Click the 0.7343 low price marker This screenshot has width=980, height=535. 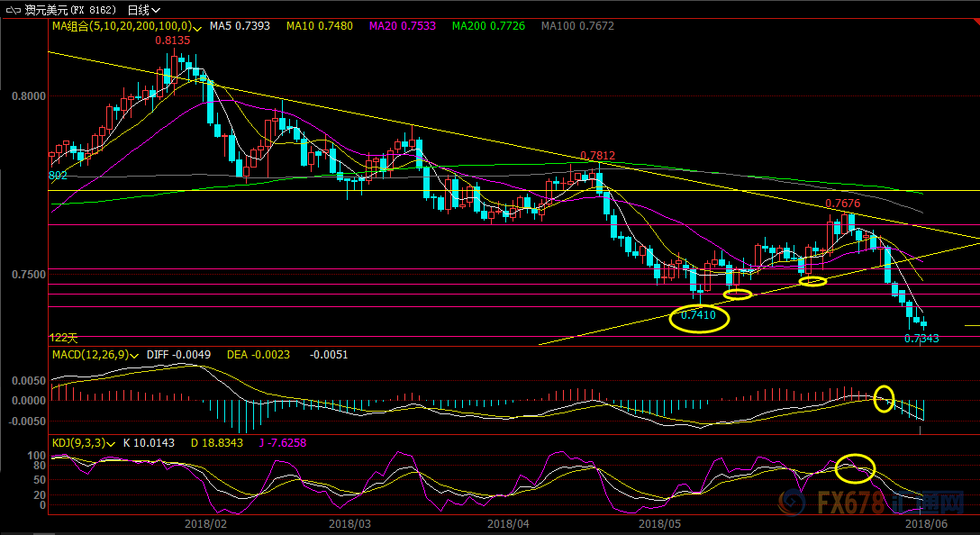[921, 339]
